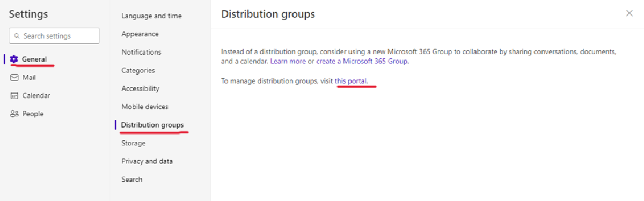This screenshot has width=644, height=201.
Task: Click the magnifier icon in search box
Action: click(17, 36)
